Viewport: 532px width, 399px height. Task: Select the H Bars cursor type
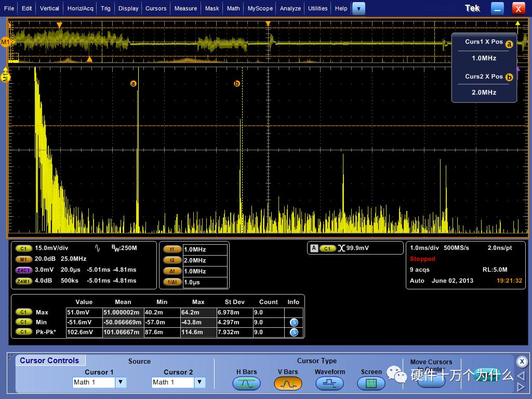(x=246, y=383)
